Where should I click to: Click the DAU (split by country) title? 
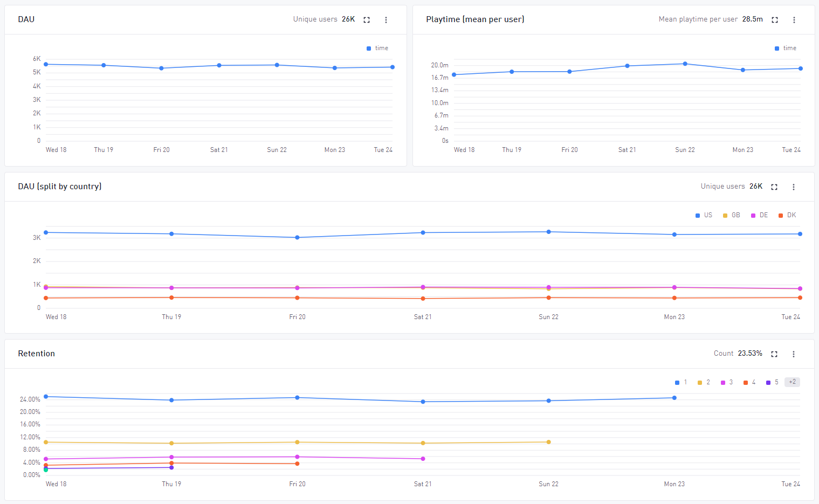(x=60, y=187)
